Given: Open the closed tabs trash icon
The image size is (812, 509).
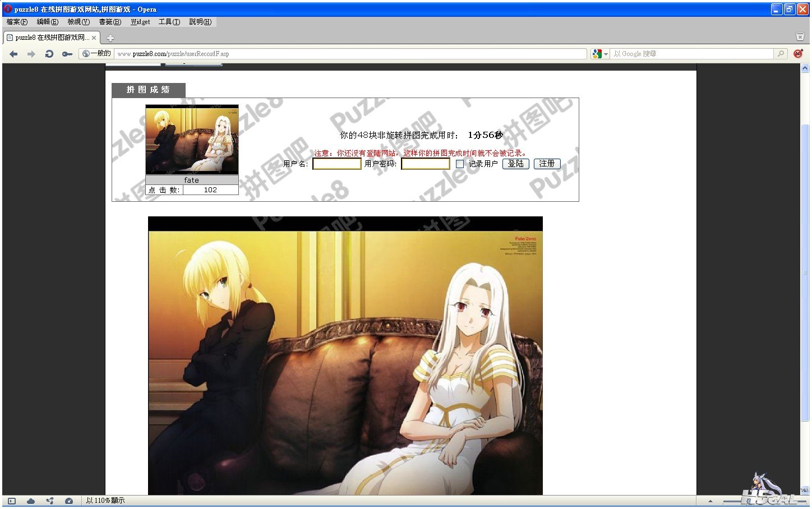Looking at the screenshot, I should [800, 37].
